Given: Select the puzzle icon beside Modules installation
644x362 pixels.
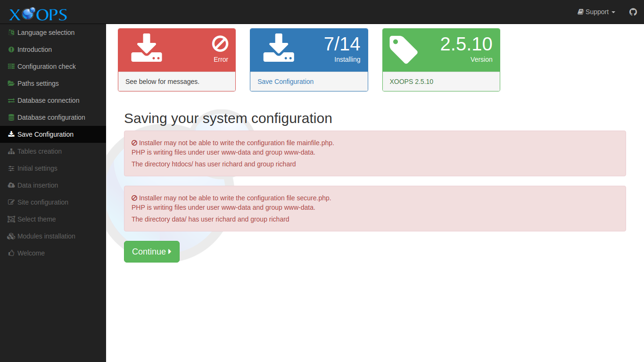Looking at the screenshot, I should (x=10, y=236).
